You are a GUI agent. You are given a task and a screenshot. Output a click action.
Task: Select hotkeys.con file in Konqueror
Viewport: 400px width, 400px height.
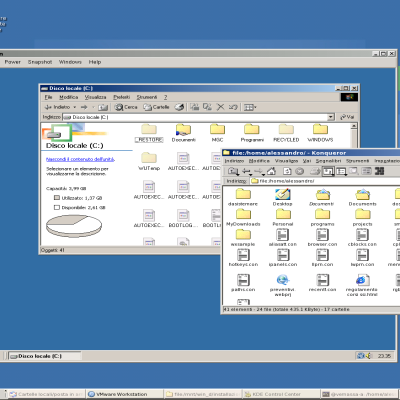243,258
